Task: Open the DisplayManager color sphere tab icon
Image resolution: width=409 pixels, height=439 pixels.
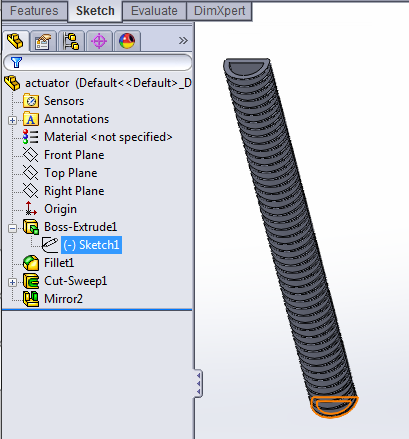Action: (x=127, y=41)
